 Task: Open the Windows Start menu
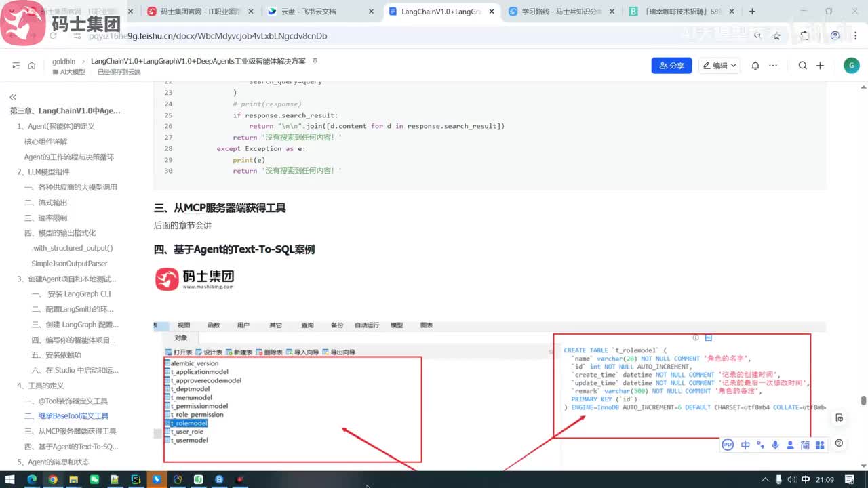pyautogui.click(x=11, y=479)
